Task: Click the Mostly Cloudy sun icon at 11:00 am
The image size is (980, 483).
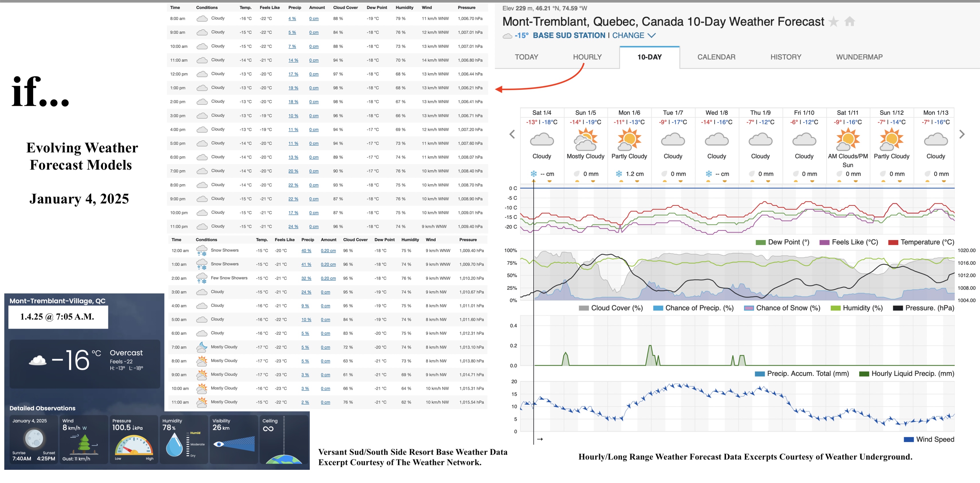Action: click(202, 402)
